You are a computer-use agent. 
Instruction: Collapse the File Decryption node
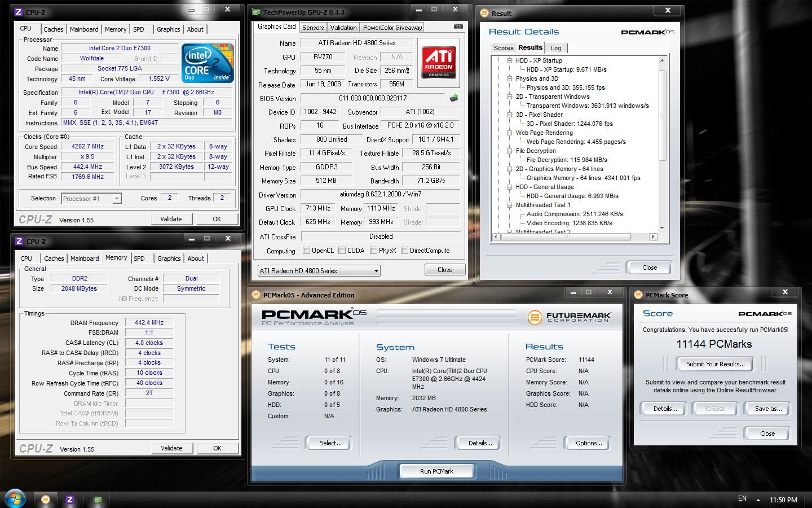(509, 151)
